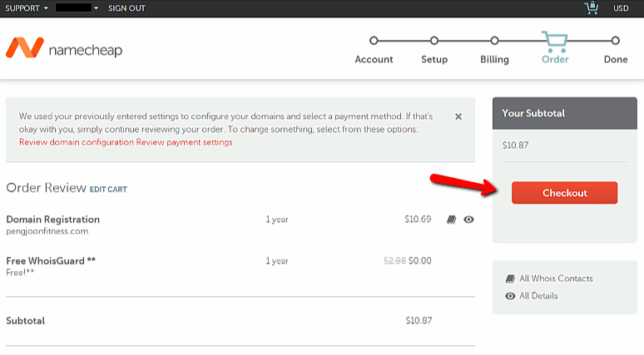This screenshot has height=355, width=644.
Task: Click the Edit Cart link
Action: pyautogui.click(x=108, y=190)
